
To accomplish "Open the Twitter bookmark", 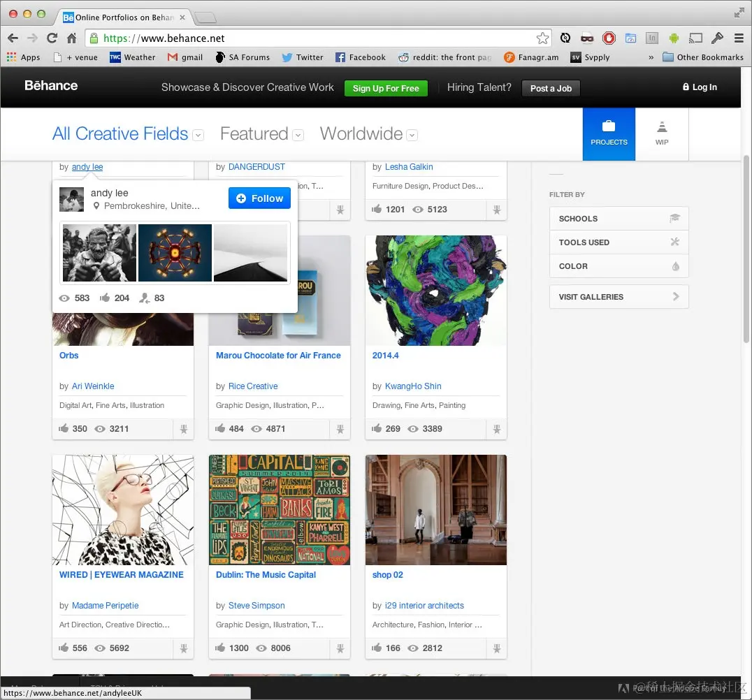I will (302, 57).
